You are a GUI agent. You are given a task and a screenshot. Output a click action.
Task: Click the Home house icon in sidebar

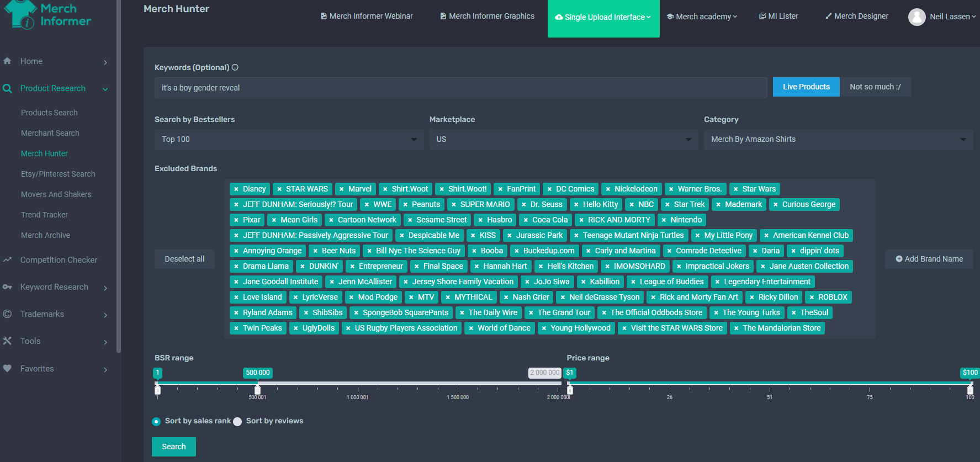[x=7, y=61]
